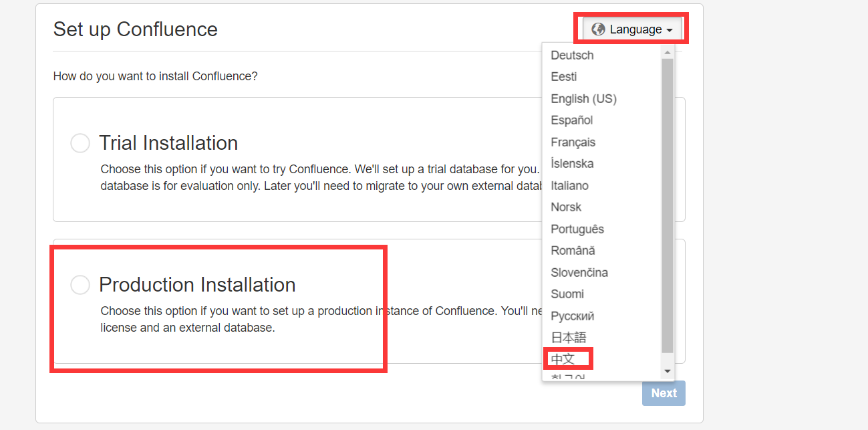
Task: Choose Português from the language list
Action: 577,229
